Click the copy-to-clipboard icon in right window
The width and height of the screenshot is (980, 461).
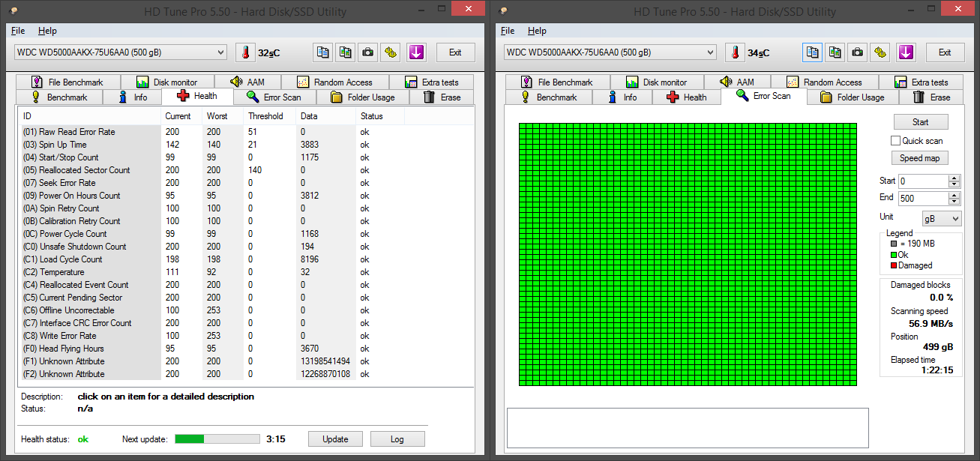pyautogui.click(x=812, y=52)
